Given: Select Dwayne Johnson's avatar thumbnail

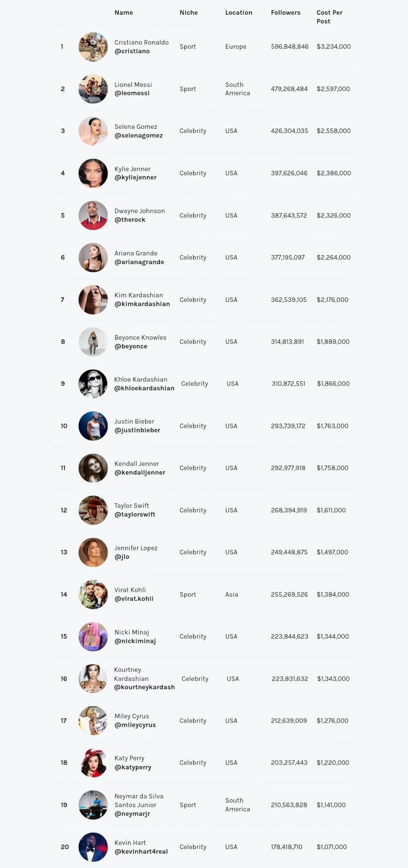Looking at the screenshot, I should pos(93,215).
